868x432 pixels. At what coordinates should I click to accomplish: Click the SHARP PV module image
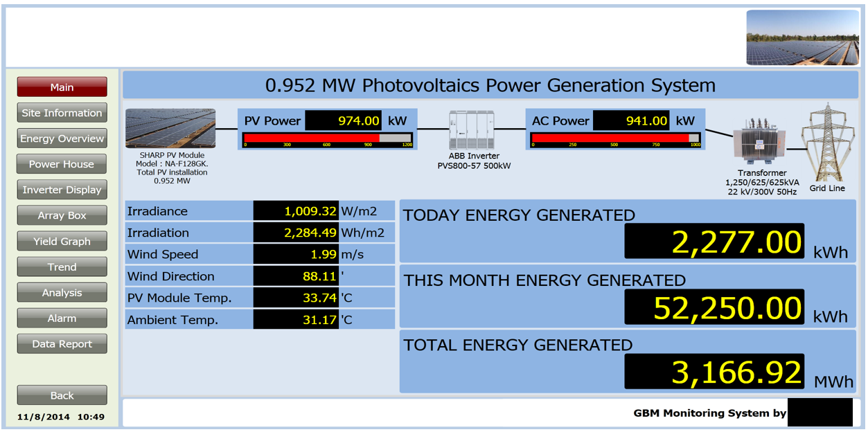point(170,129)
